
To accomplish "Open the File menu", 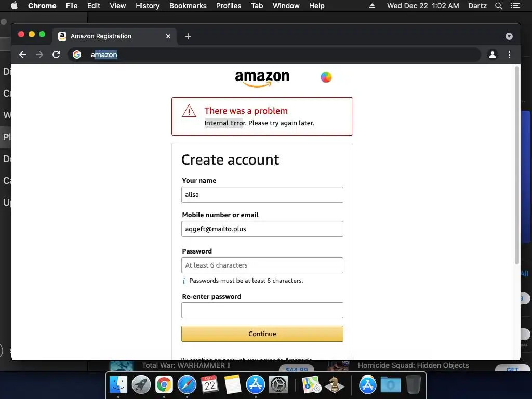I will click(72, 6).
